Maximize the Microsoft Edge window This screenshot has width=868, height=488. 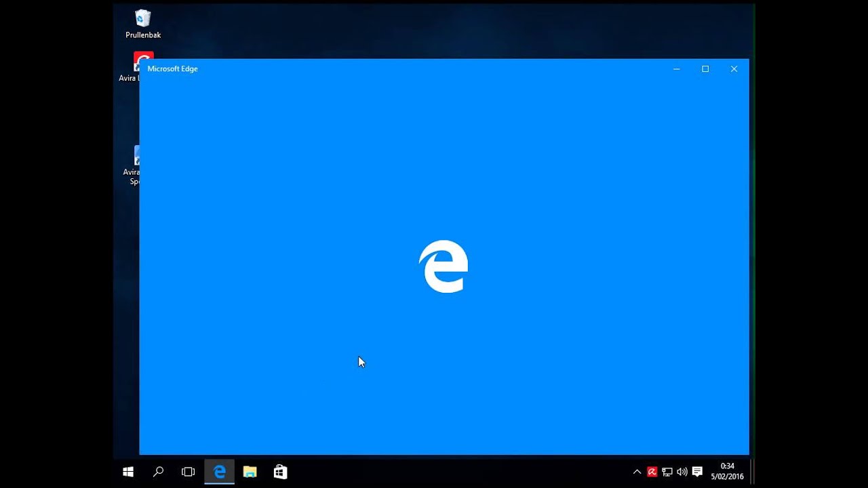point(705,69)
